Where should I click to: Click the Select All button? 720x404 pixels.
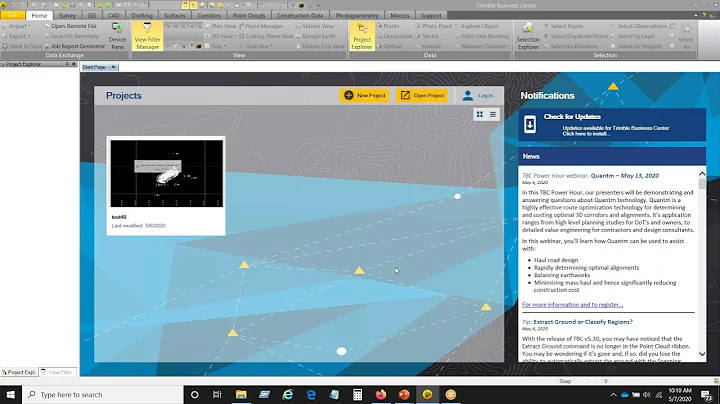(686, 37)
